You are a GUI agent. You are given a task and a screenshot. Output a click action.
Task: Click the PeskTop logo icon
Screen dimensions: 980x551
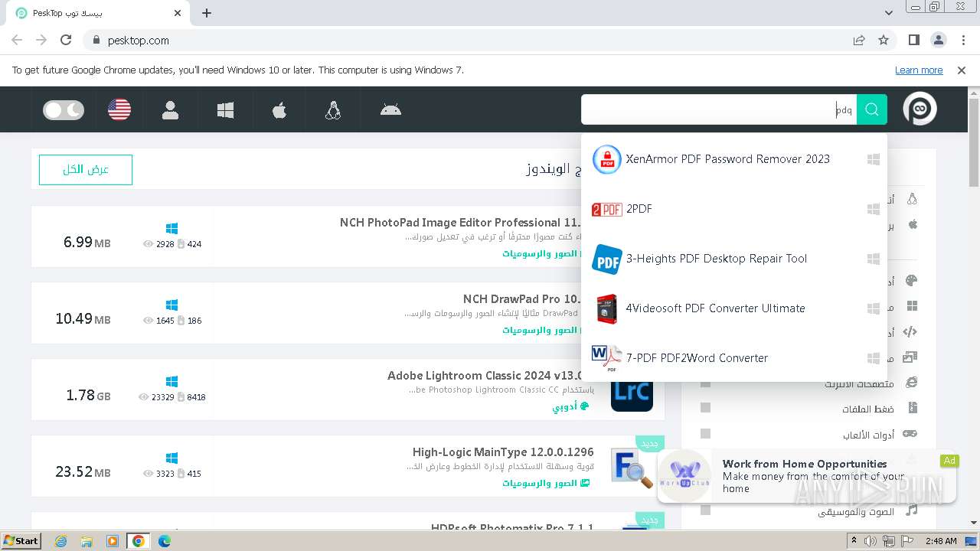click(920, 109)
